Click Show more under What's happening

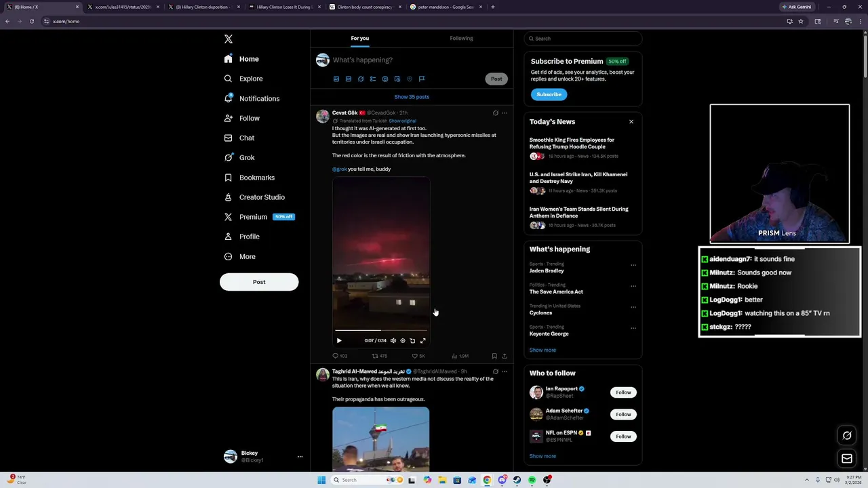point(542,350)
